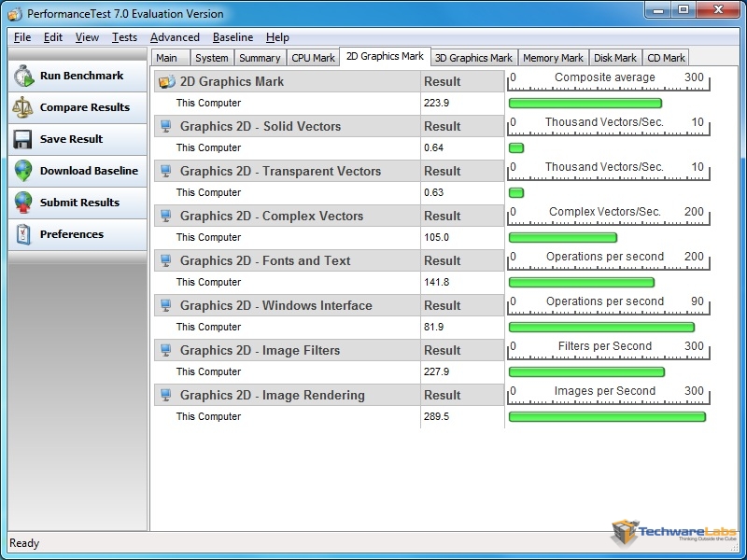
Task: Click the monitor icon beside Solid Vectors
Action: (x=166, y=127)
